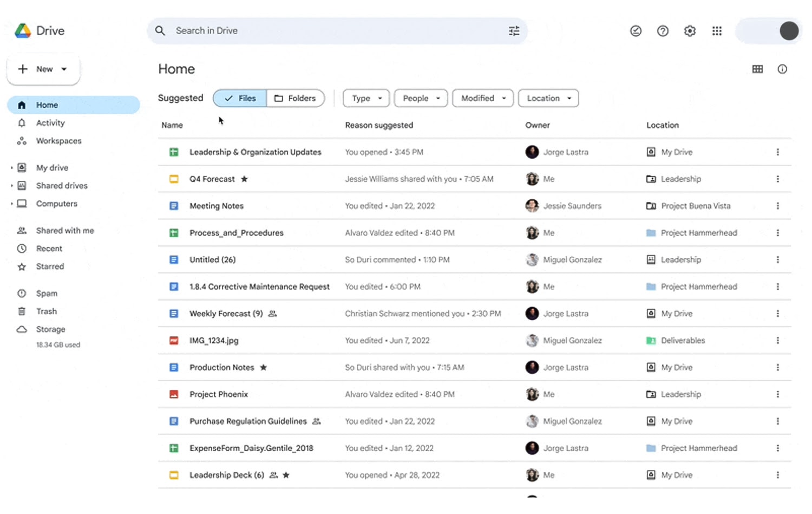812x514 pixels.
Task: Expand the Shared drives section
Action: [11, 185]
